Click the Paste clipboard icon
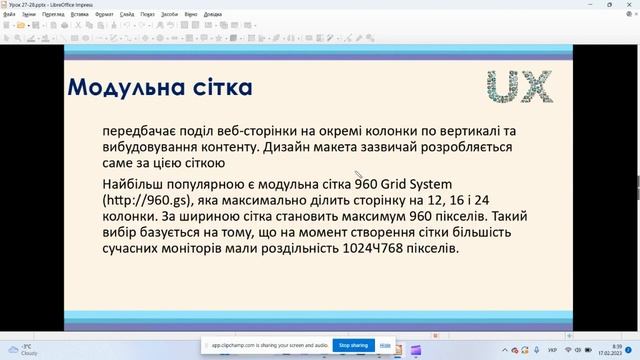The image size is (640, 360). tap(100, 25)
